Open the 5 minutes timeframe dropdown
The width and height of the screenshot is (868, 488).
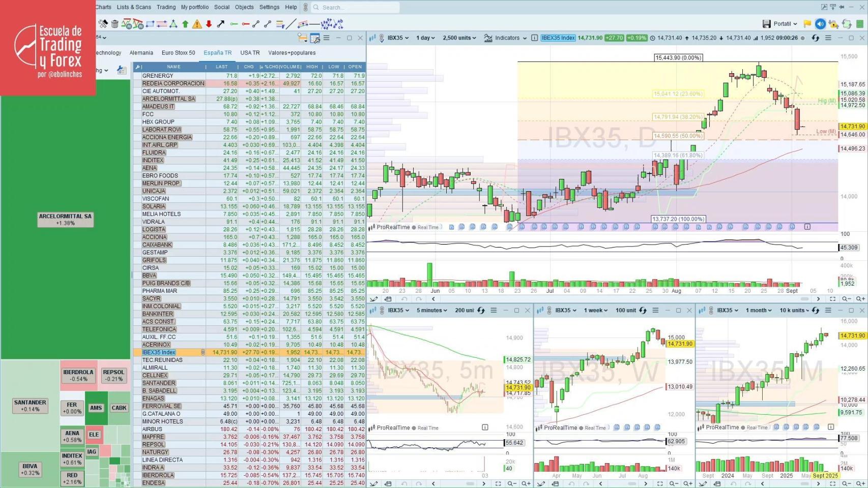coord(432,310)
